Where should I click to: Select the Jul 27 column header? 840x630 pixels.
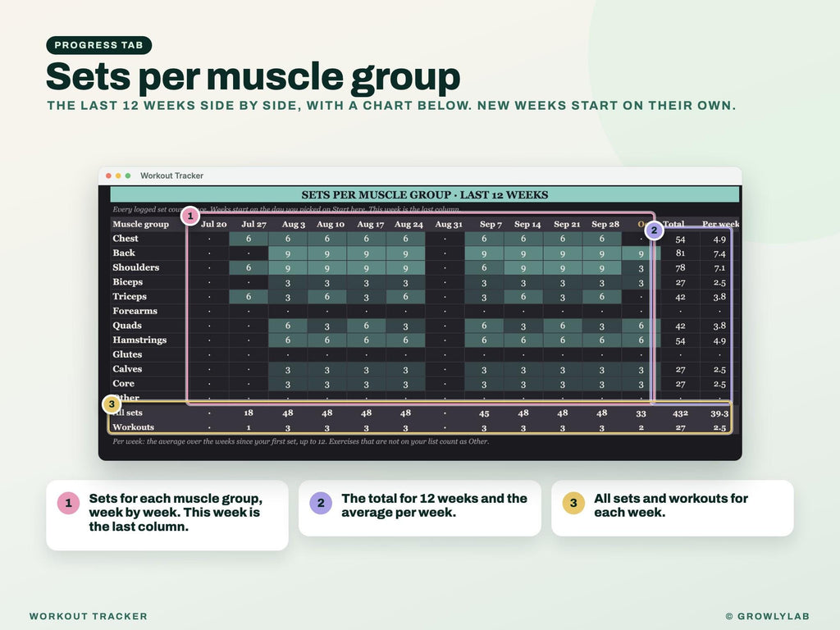point(253,224)
